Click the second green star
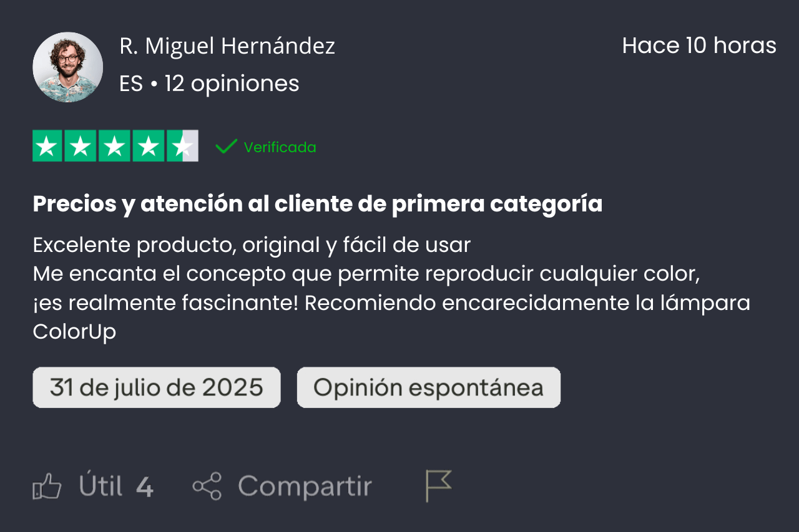Image resolution: width=799 pixels, height=532 pixels. pos(81,146)
